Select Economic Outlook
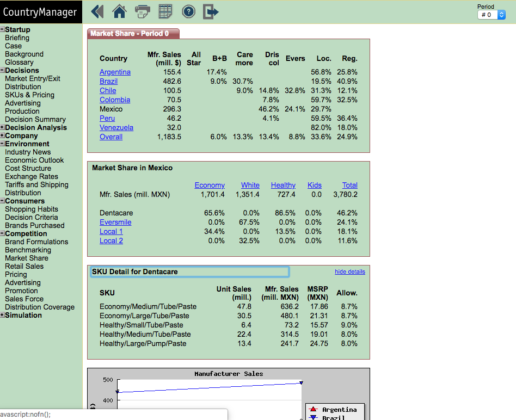This screenshot has width=516, height=420. pos(34,160)
